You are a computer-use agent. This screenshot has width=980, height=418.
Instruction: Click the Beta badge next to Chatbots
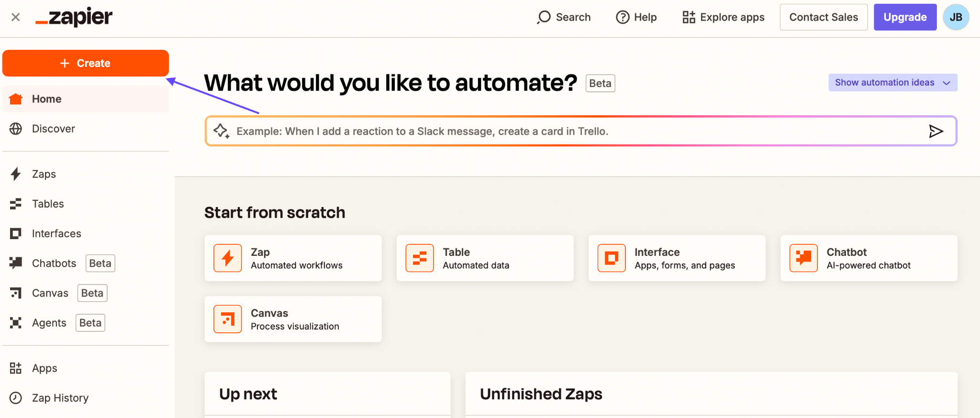point(100,263)
